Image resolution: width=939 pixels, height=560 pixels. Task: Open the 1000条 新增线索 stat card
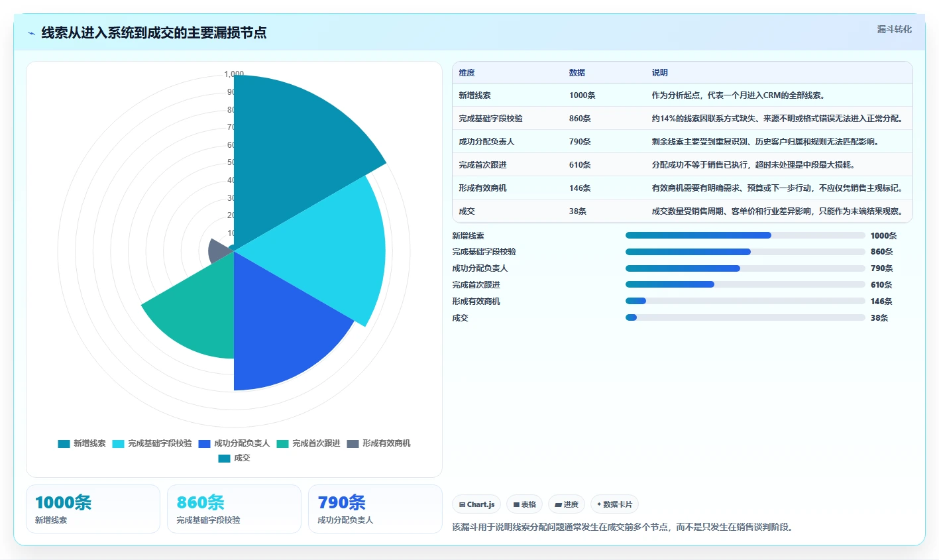[x=93, y=509]
